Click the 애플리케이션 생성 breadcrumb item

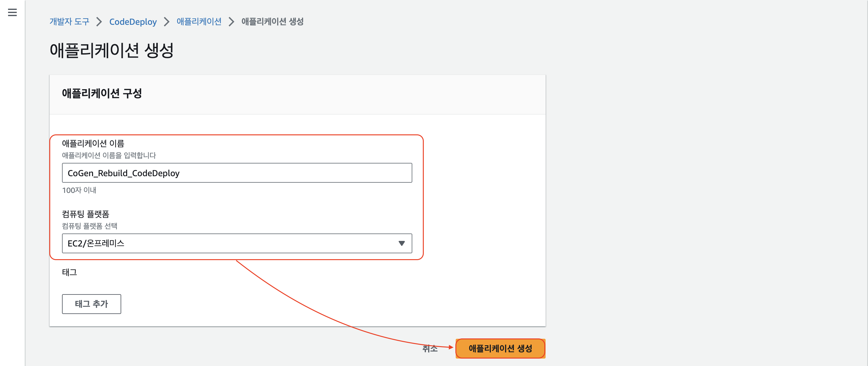[272, 22]
